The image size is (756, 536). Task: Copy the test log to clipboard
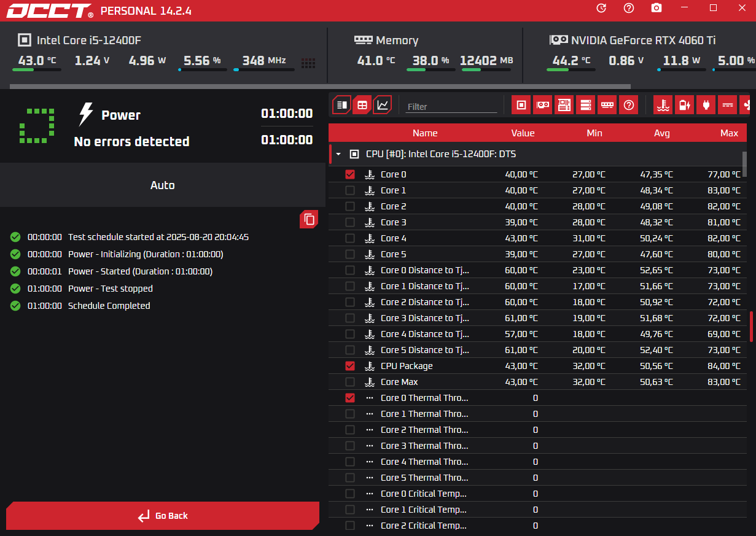click(x=310, y=219)
